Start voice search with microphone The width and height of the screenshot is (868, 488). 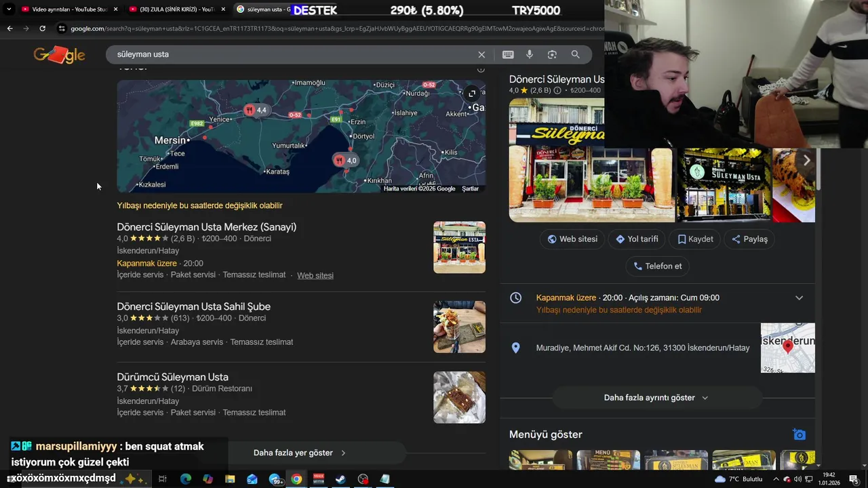point(530,54)
